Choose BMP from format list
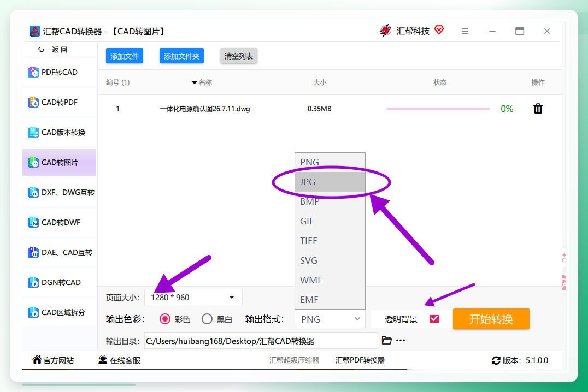 pos(330,201)
